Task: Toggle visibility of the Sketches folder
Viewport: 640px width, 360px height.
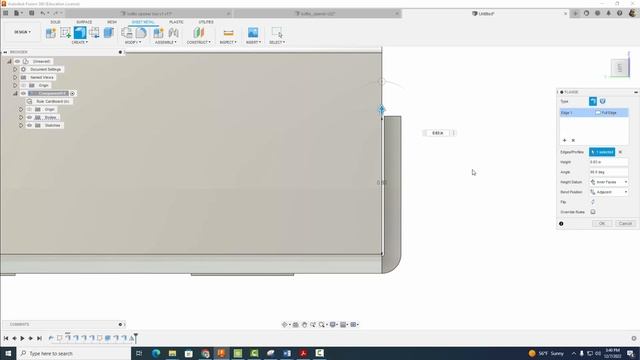Action: point(29,125)
